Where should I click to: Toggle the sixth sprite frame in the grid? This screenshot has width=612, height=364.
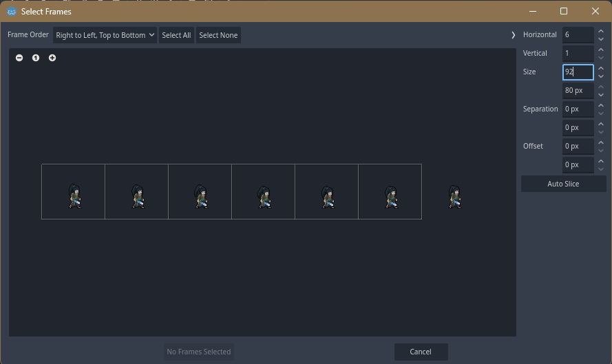tap(390, 192)
